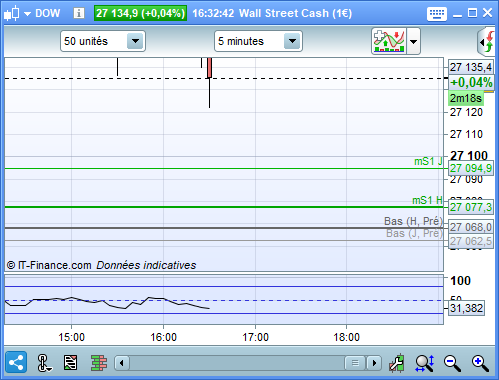Open the 5 minutes timeframe dropdown
The image size is (499, 380).
[x=258, y=41]
